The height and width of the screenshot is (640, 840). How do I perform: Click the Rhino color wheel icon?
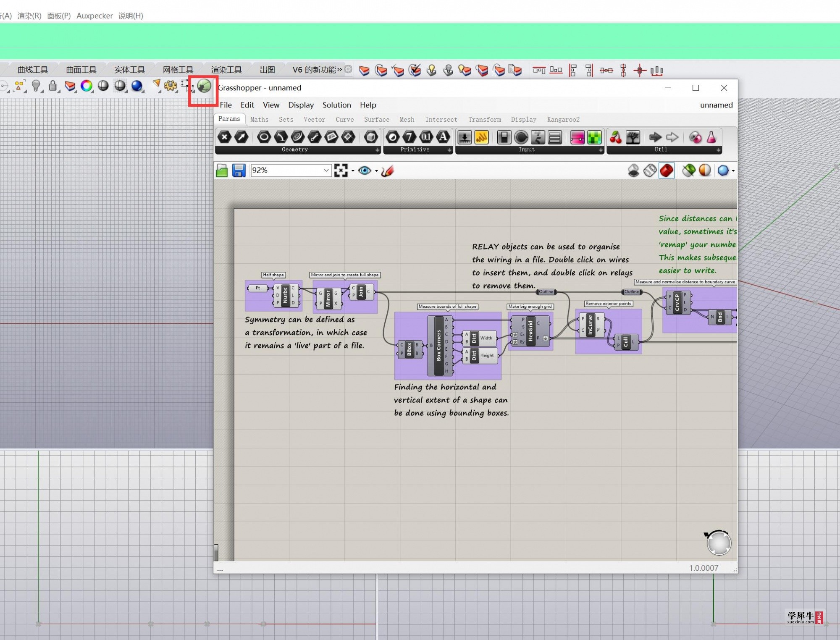click(87, 86)
